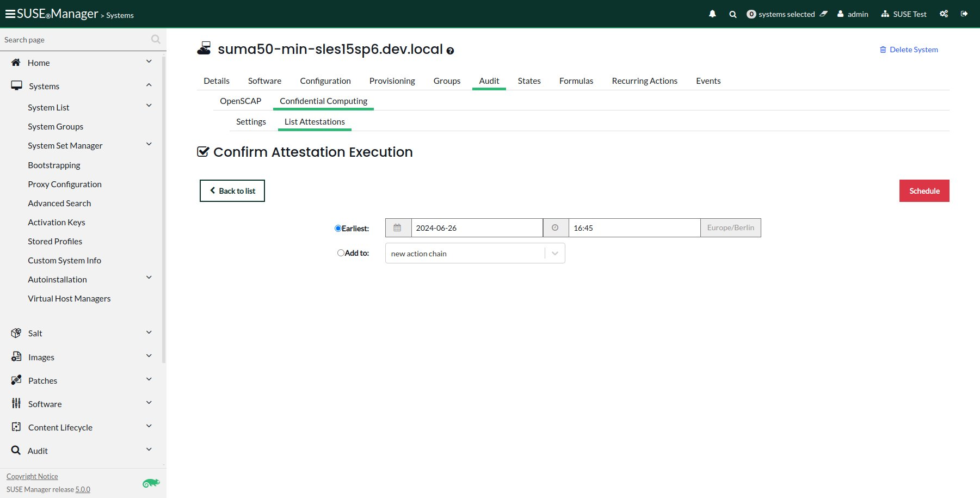Toggle the hamburger menu icon
This screenshot has height=498, width=980.
[10, 14]
